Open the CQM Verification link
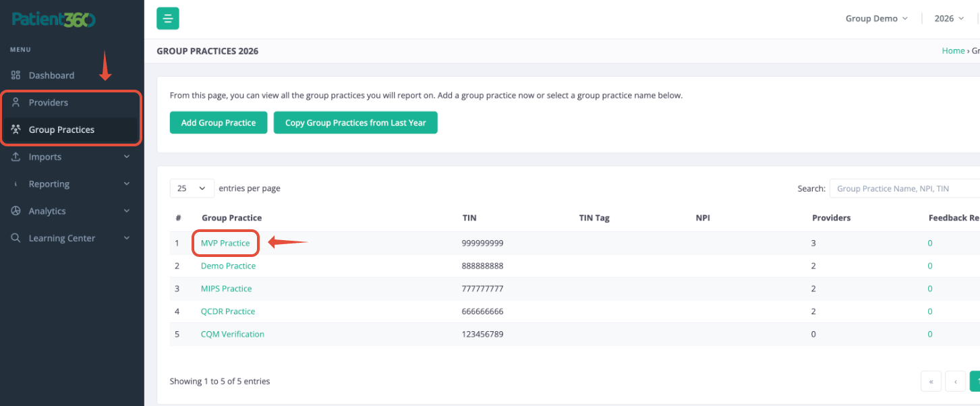 tap(233, 335)
